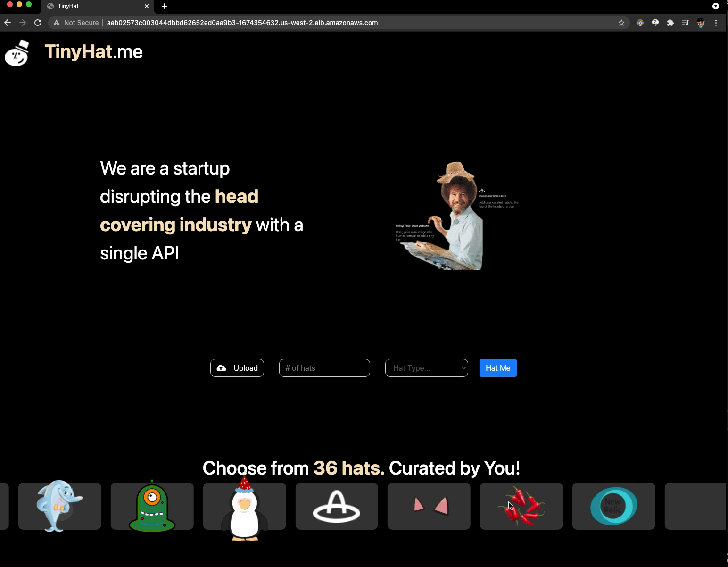The image size is (728, 567).
Task: Click the blue Hat Me button
Action: click(498, 368)
